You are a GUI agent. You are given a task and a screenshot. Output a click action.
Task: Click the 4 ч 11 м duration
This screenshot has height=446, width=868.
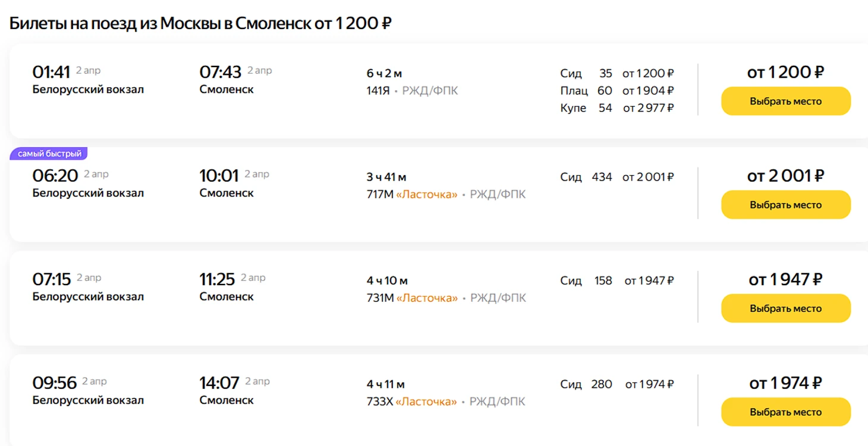tap(386, 384)
